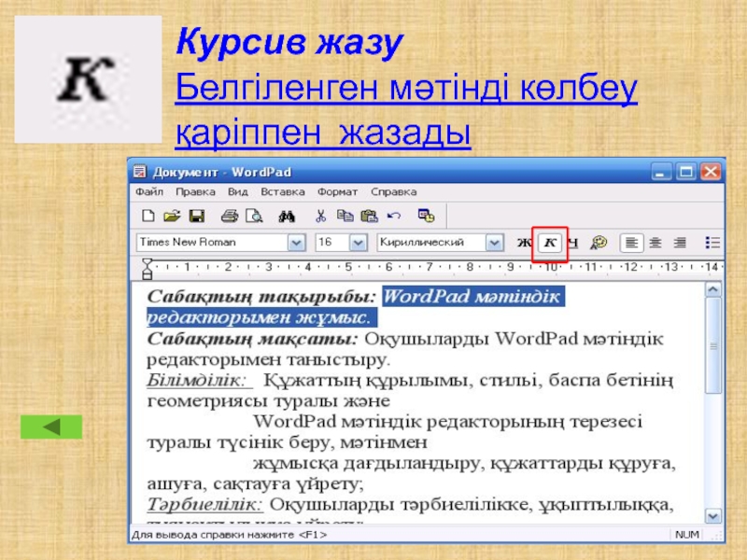Click the WordPad icon in the title bar
747x560 pixels.
coord(139,172)
